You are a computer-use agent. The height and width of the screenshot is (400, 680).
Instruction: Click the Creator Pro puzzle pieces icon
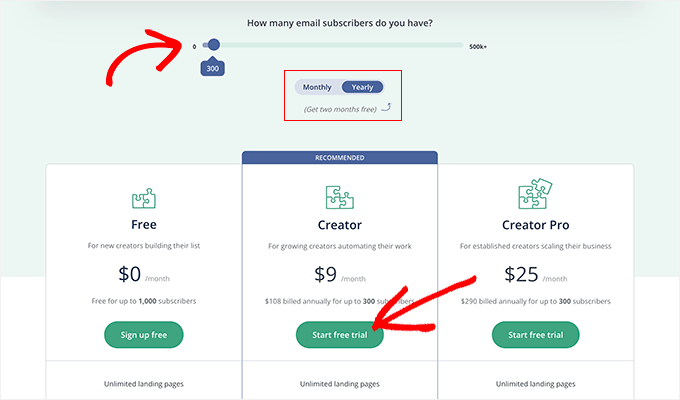click(x=535, y=195)
